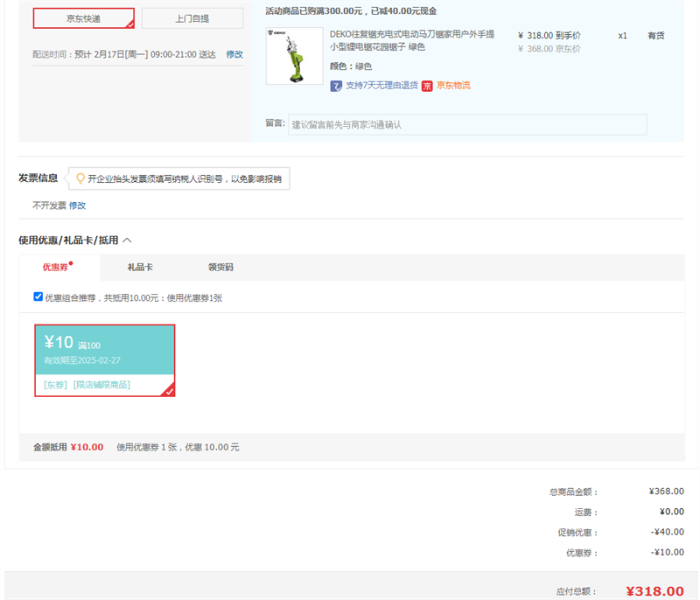Select 京东快递 delivery option

pos(83,18)
